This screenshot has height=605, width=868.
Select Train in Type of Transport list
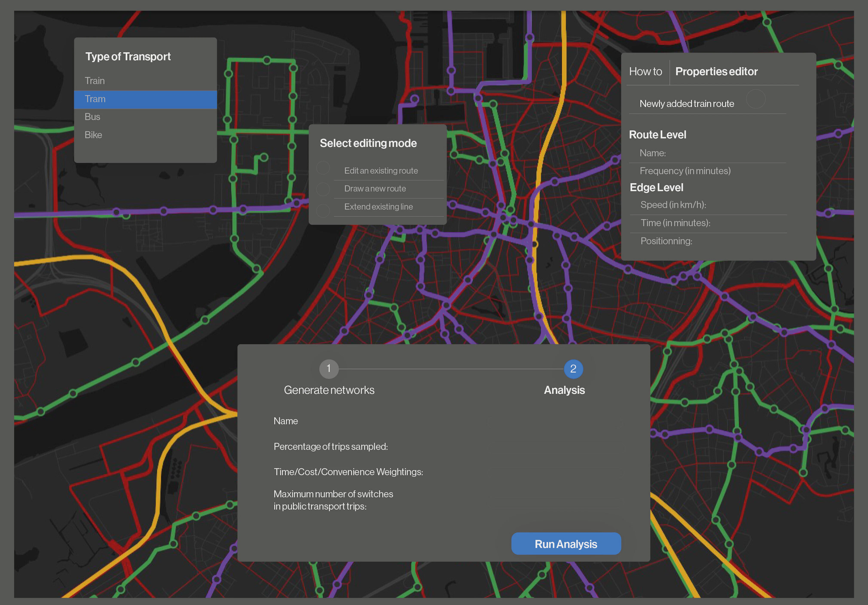145,81
